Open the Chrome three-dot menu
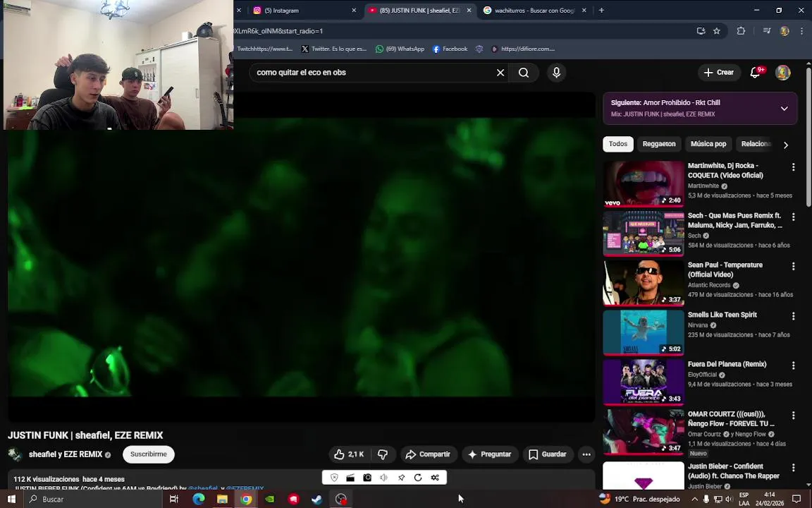 (801, 31)
